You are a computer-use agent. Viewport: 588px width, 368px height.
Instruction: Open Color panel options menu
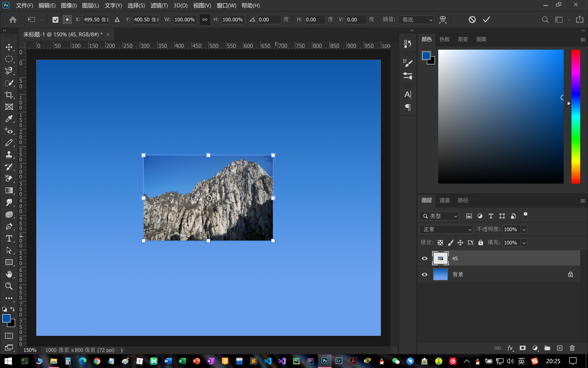(583, 40)
